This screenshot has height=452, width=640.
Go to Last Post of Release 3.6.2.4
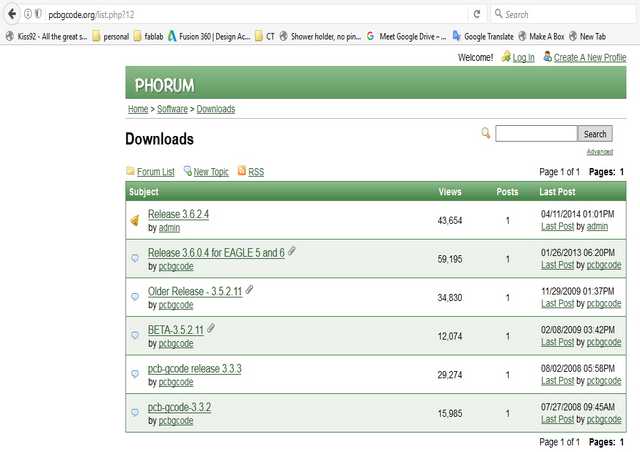(558, 226)
